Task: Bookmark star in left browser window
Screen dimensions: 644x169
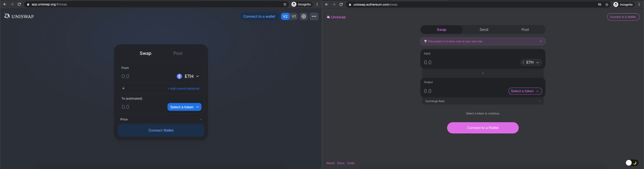Action: (x=285, y=4)
